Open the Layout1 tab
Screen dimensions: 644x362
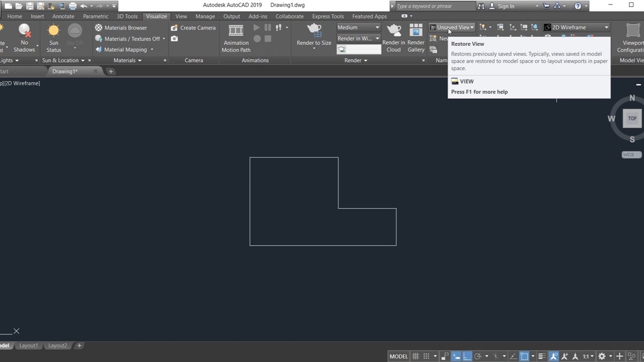(x=29, y=345)
